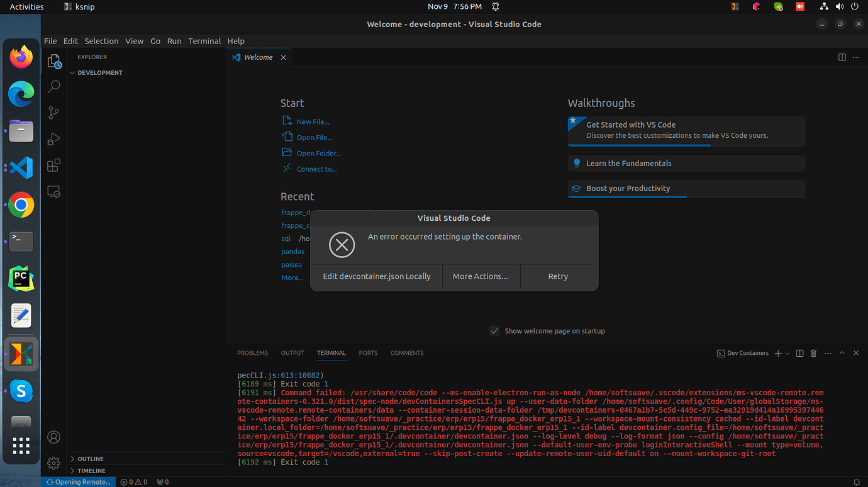
Task: Click Opening Remote in status bar
Action: [x=78, y=481]
